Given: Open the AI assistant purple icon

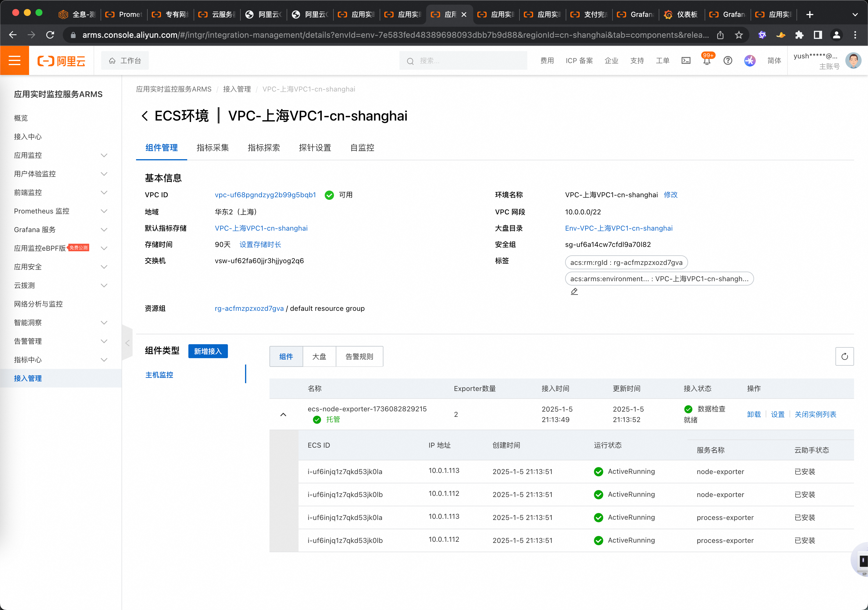Looking at the screenshot, I should click(x=749, y=60).
